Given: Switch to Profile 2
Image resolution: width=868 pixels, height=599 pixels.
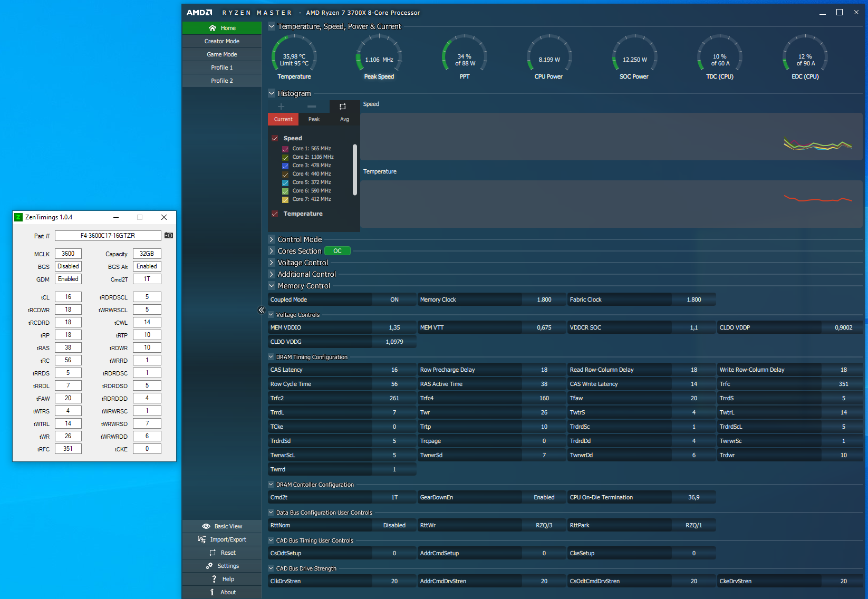Looking at the screenshot, I should point(222,81).
